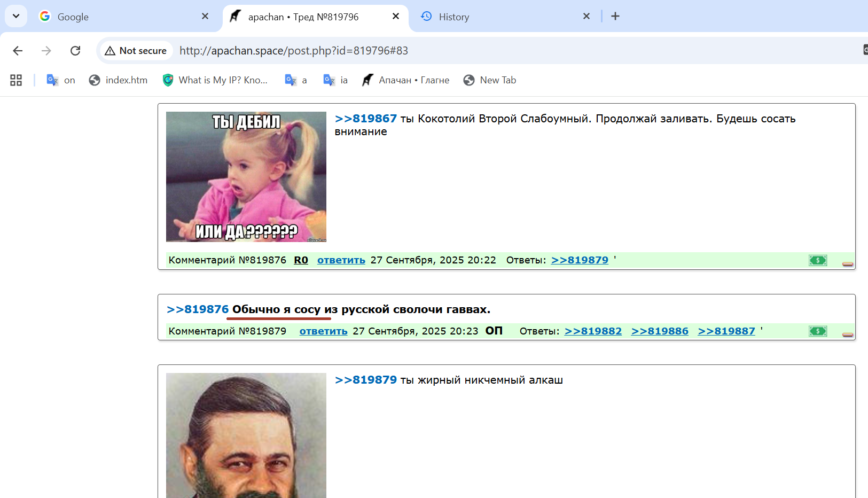Click the R0 link in comment 819876
868x498 pixels.
pyautogui.click(x=301, y=260)
